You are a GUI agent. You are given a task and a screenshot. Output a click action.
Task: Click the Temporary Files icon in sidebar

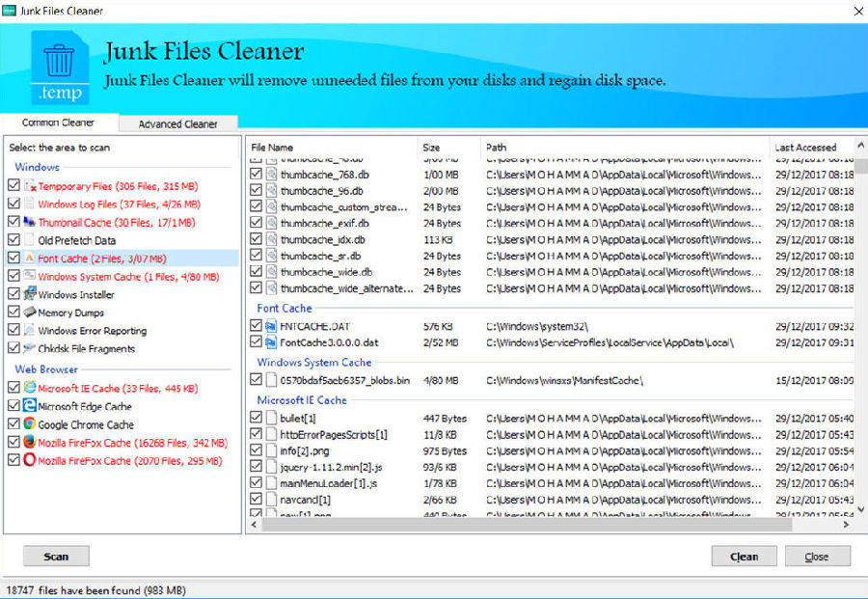point(30,186)
